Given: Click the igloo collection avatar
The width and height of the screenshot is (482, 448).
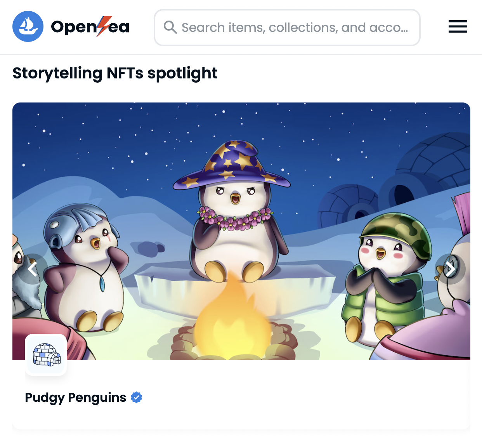Looking at the screenshot, I should 46,355.
